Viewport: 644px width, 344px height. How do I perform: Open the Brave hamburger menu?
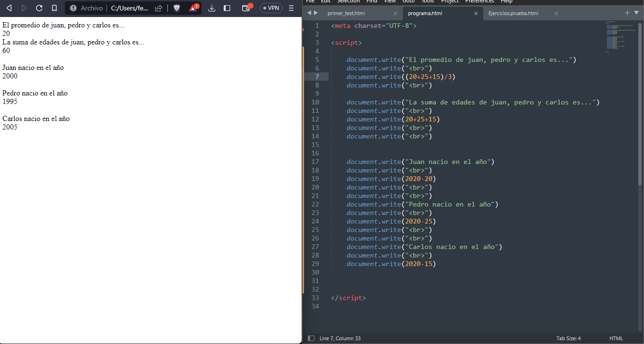coord(291,8)
